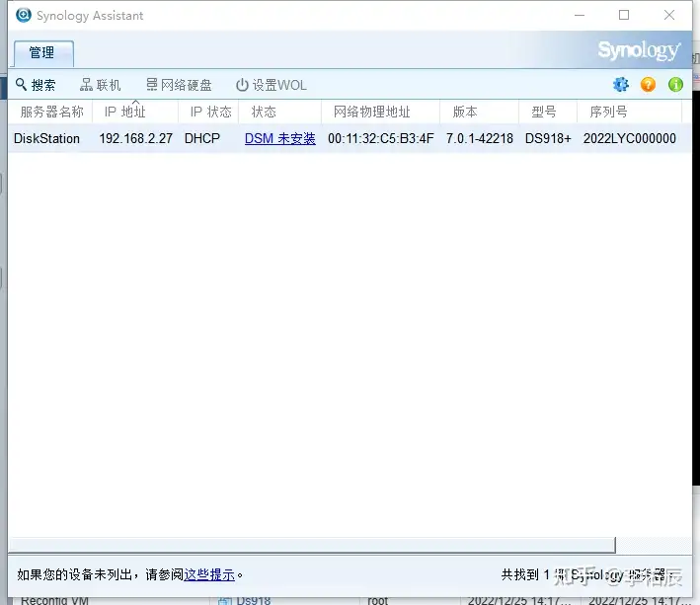Open the 管理 tab

tap(43, 53)
